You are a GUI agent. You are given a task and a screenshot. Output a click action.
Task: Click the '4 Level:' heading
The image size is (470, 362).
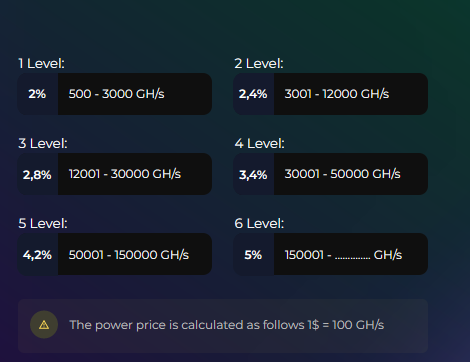pyautogui.click(x=260, y=143)
